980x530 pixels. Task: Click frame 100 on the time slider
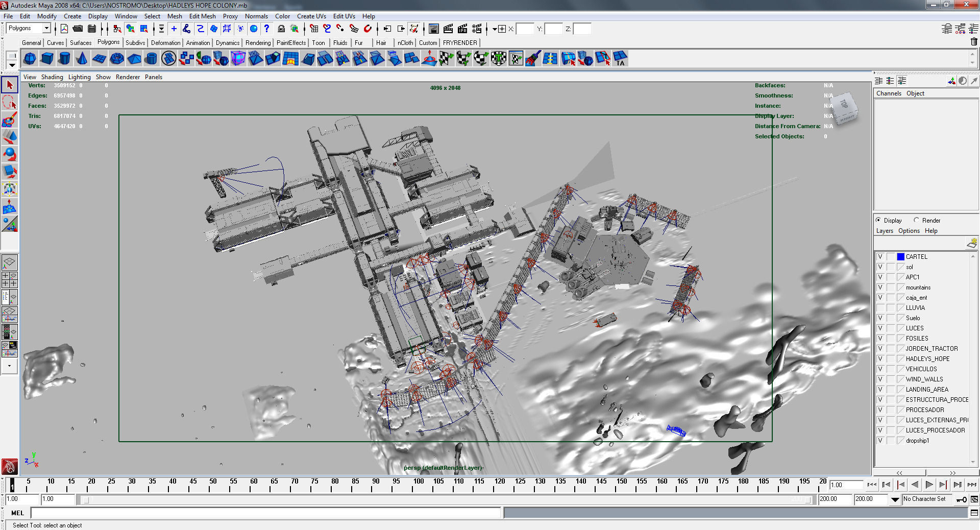point(418,484)
